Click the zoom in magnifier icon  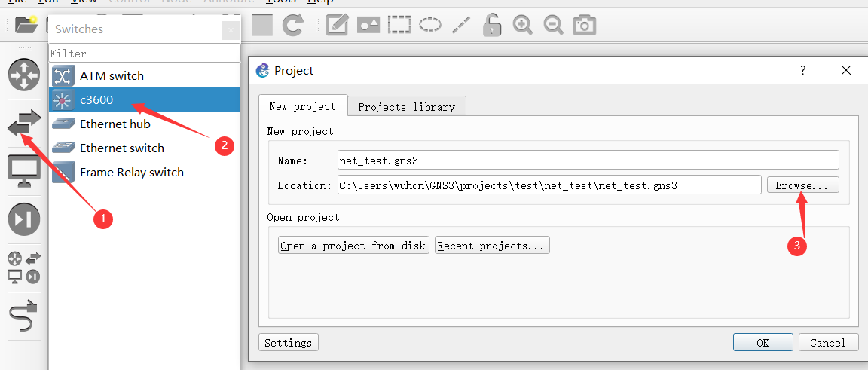click(x=522, y=25)
